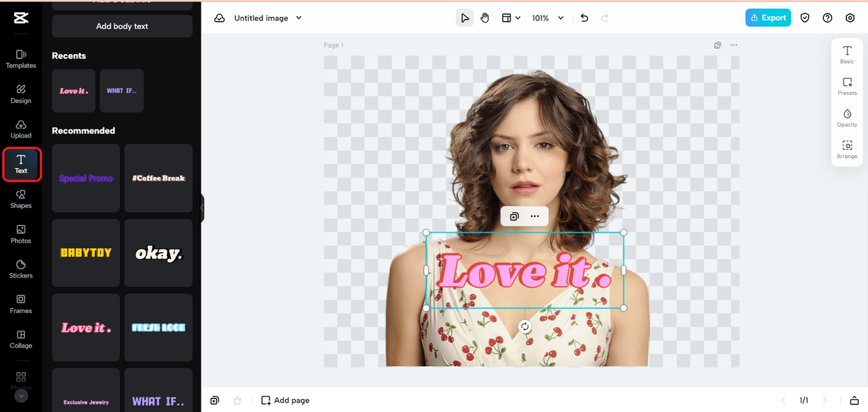Click the Export button
868x412 pixels.
pos(768,17)
